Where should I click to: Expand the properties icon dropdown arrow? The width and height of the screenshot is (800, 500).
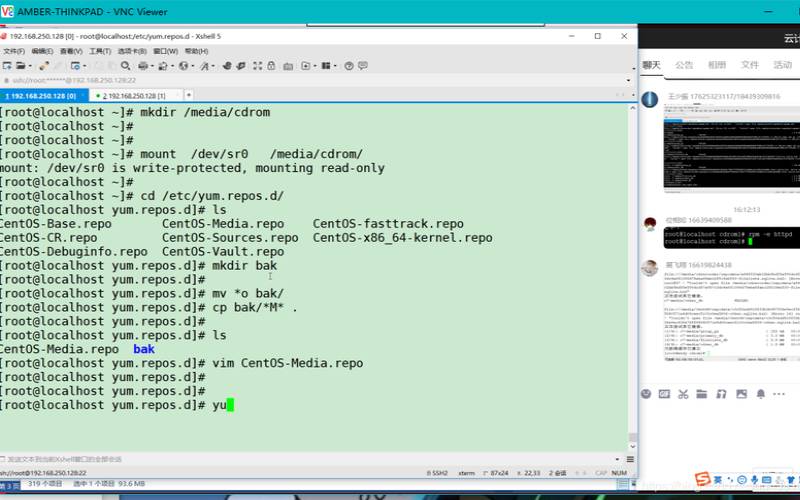84,66
